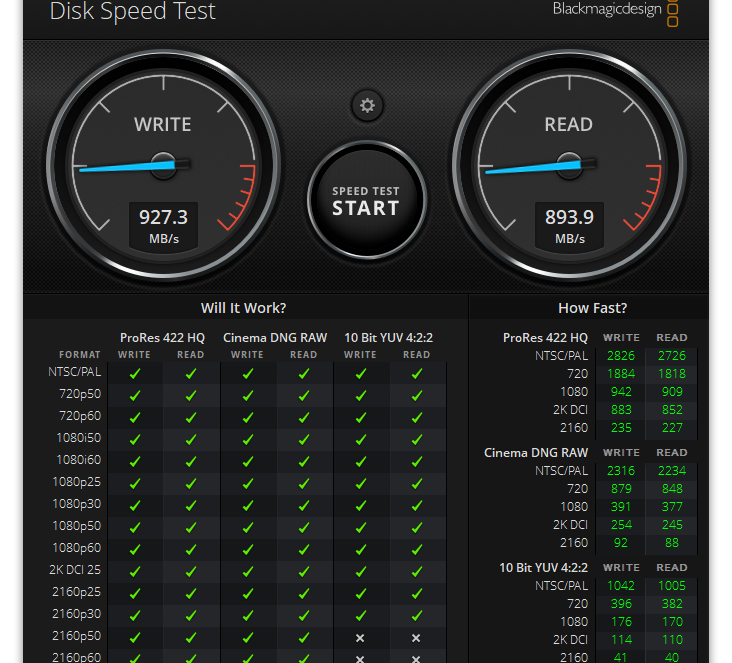Viewport: 732px width, 663px height.
Task: Click the X mark for 2160p50 10 Bit YUV read
Action: pyautogui.click(x=416, y=638)
